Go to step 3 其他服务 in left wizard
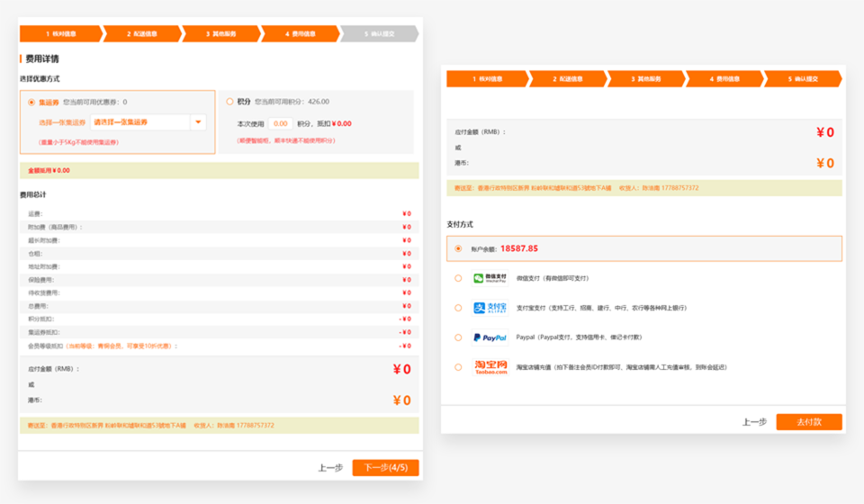 click(x=220, y=33)
